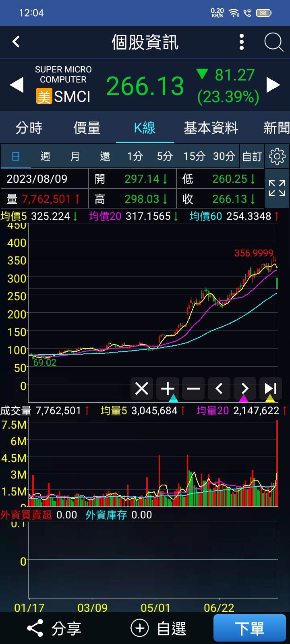The image size is (290, 644).
Task: Tap the 均價20 moving average label
Action: (x=105, y=216)
